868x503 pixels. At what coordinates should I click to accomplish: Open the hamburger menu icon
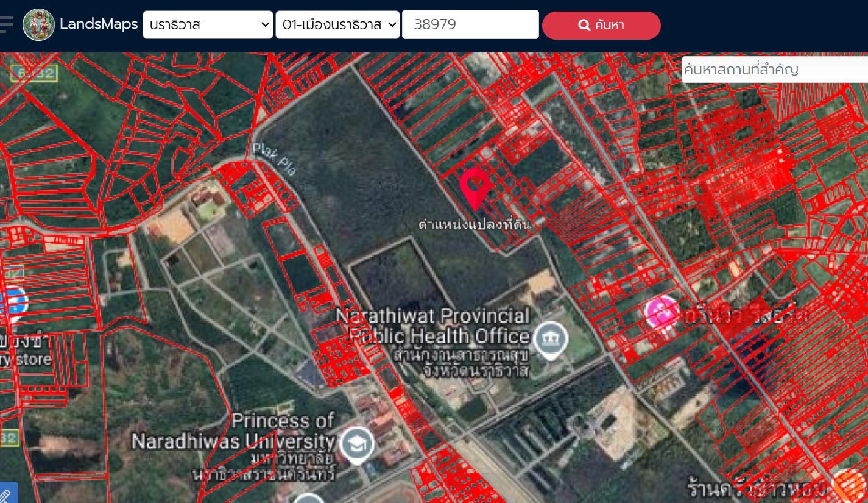pos(6,24)
